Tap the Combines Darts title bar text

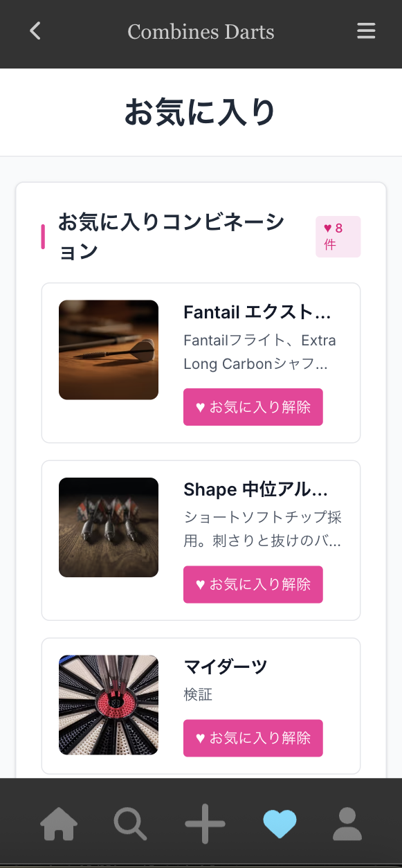coord(201,31)
